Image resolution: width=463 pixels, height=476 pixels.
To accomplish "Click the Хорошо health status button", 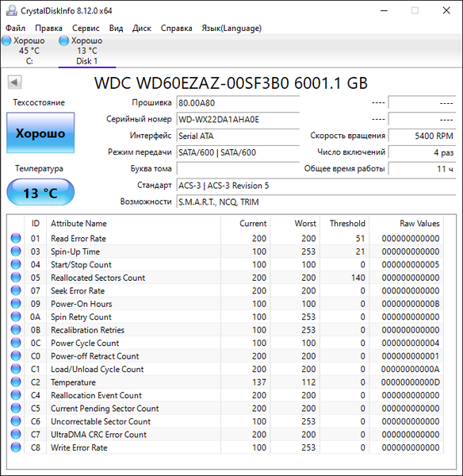I will point(40,133).
